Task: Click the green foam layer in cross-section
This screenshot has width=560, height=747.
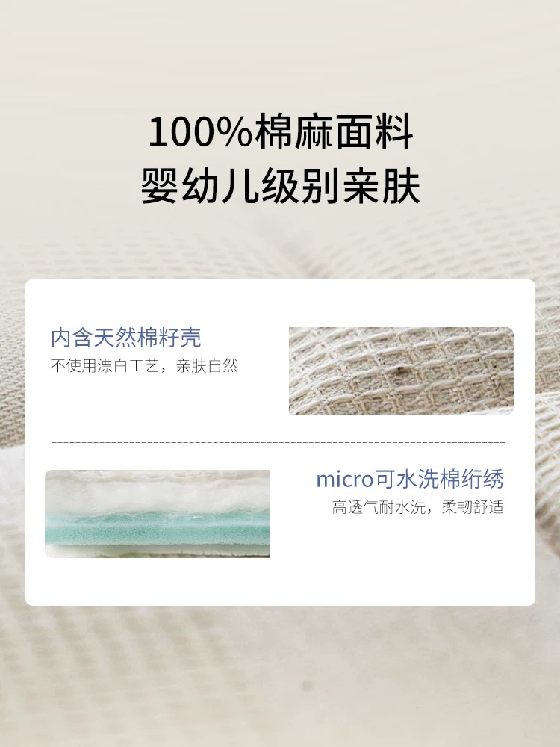Action: pyautogui.click(x=157, y=530)
